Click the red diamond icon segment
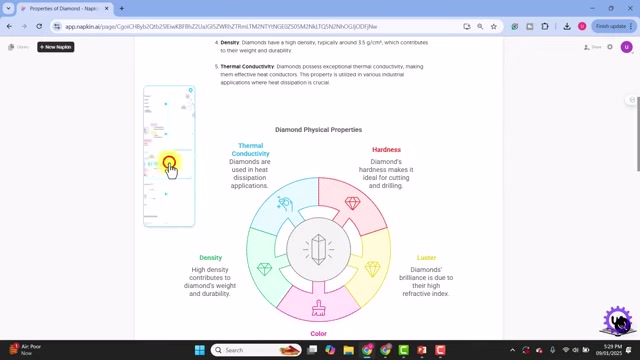The width and height of the screenshot is (640, 360). (352, 203)
